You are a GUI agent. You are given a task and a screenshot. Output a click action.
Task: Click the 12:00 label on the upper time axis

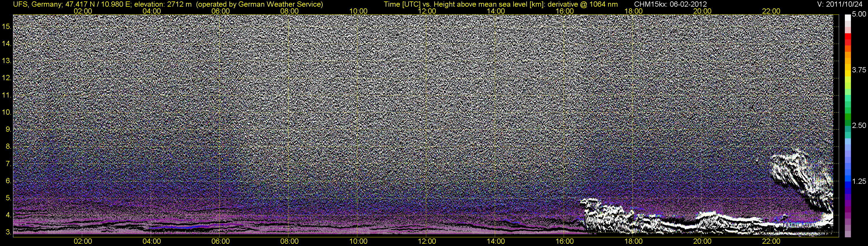point(427,11)
